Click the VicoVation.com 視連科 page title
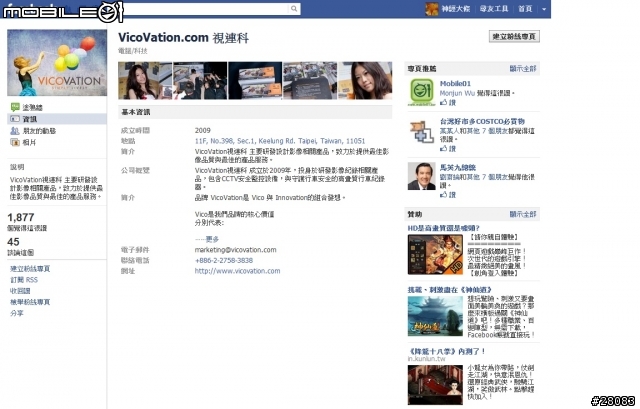 point(183,38)
